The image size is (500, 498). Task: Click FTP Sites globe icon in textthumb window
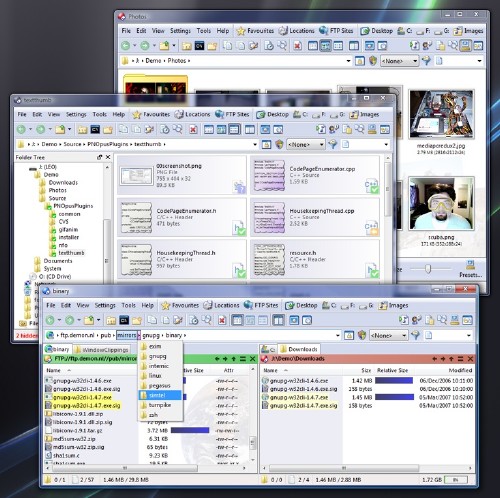pyautogui.click(x=219, y=114)
